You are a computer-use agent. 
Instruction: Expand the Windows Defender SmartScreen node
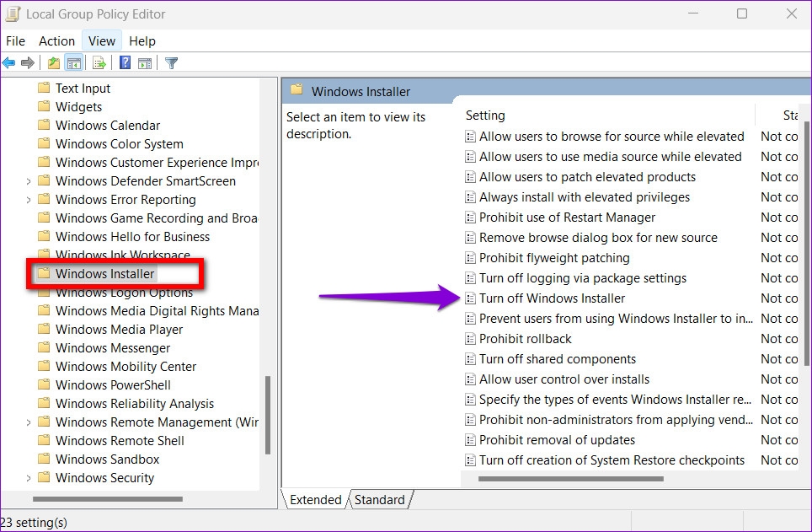pyautogui.click(x=29, y=181)
